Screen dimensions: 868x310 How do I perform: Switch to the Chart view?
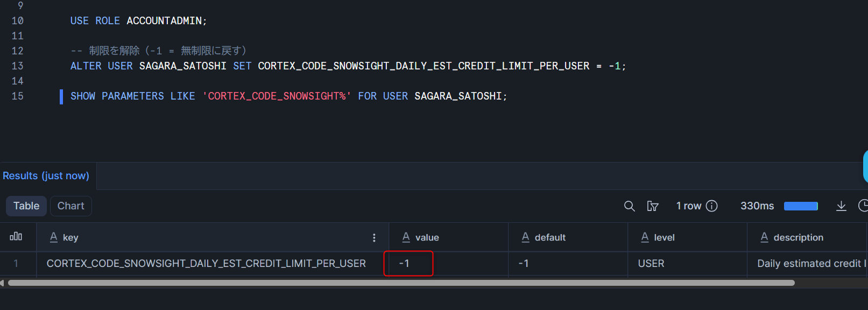click(x=70, y=206)
